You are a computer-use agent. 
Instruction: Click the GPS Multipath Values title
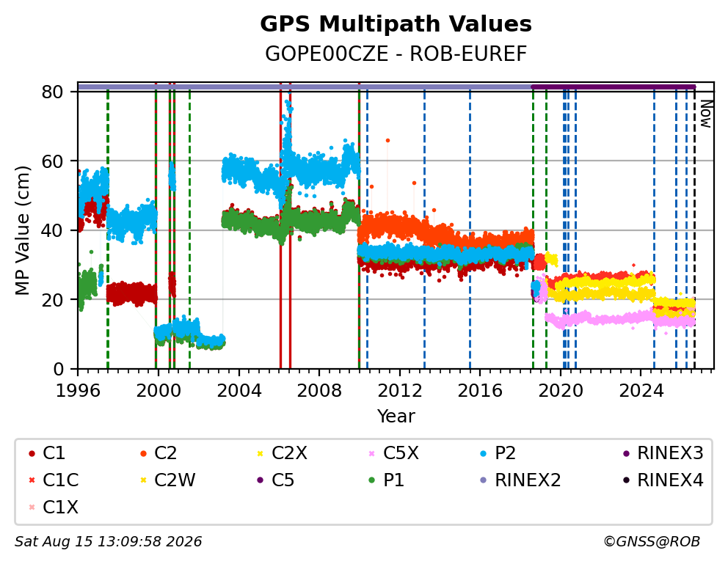coord(396,24)
